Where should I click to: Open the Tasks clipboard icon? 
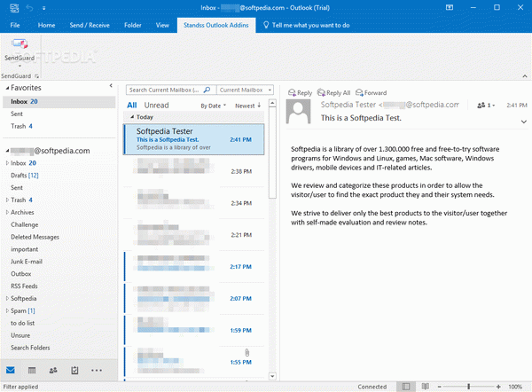click(x=75, y=370)
